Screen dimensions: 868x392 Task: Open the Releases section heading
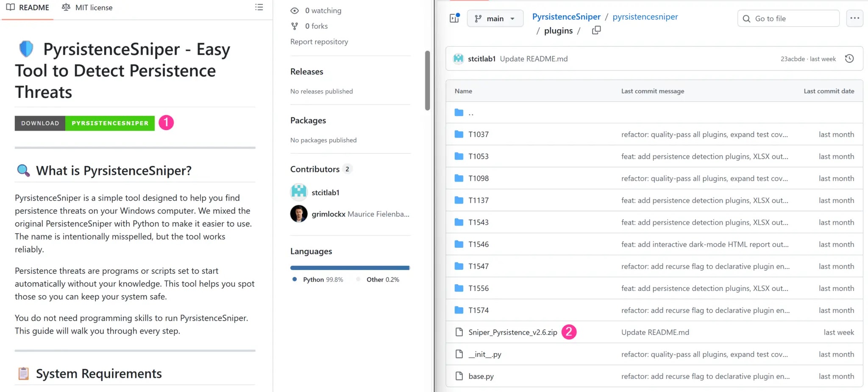pos(307,72)
